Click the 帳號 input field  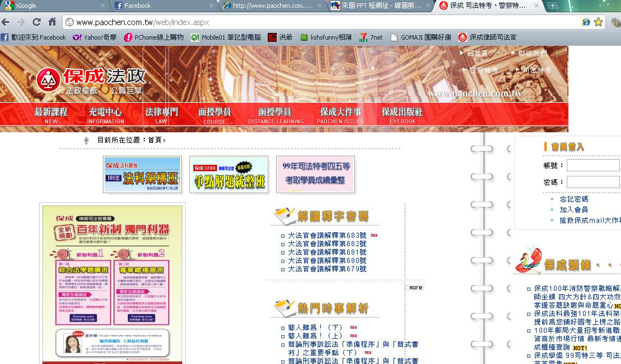pos(593,165)
